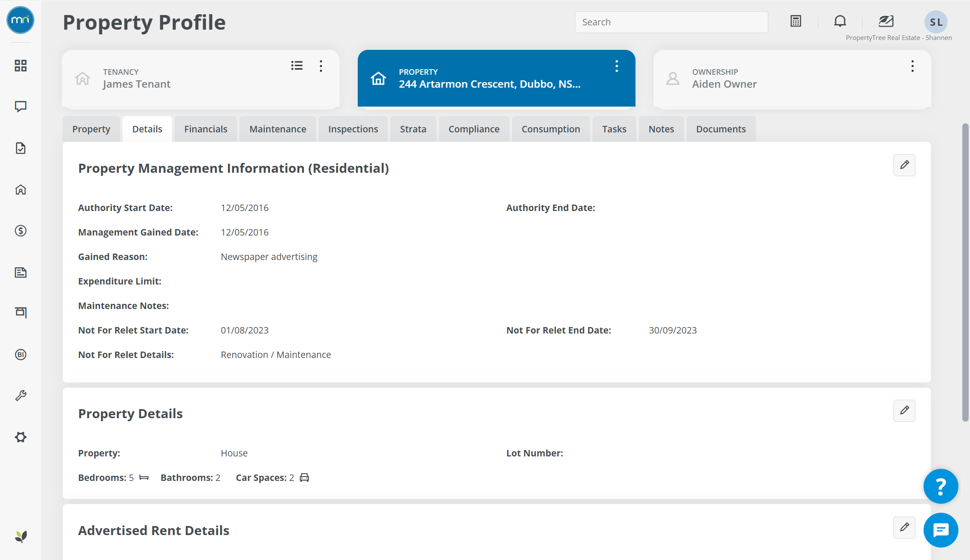Open the BI analytics sidebar icon
Screen dimensions: 970x560
pyautogui.click(x=21, y=355)
